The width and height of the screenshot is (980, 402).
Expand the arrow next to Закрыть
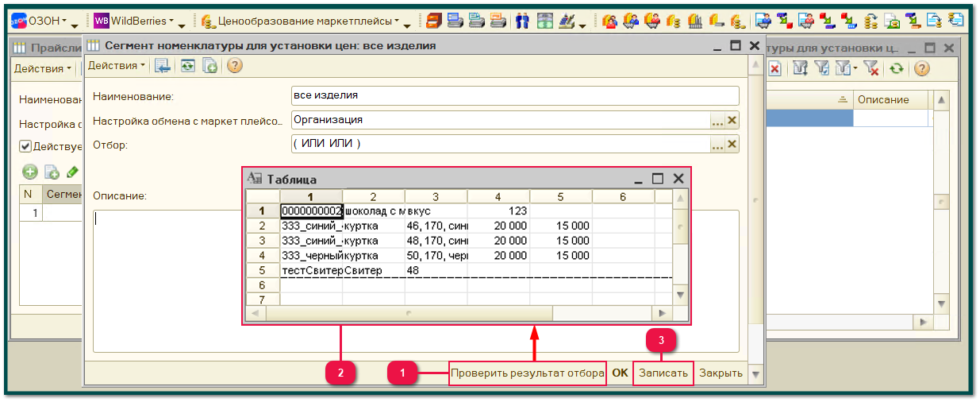tap(755, 373)
